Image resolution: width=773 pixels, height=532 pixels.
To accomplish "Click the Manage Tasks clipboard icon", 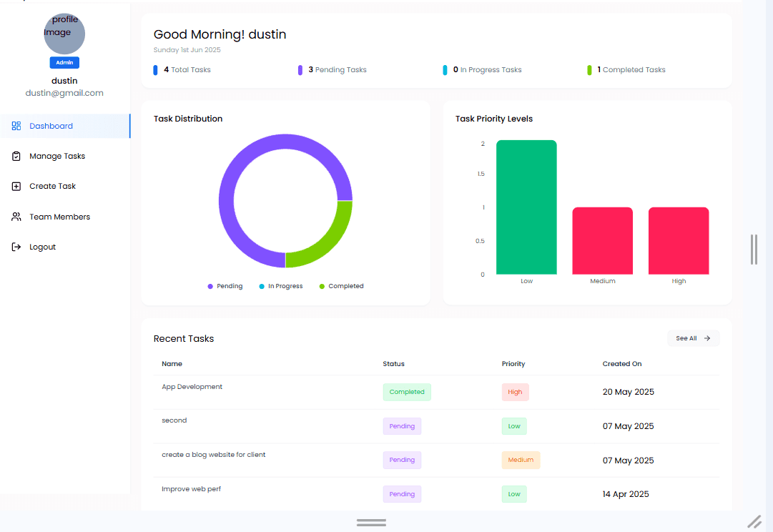I will click(x=16, y=157).
